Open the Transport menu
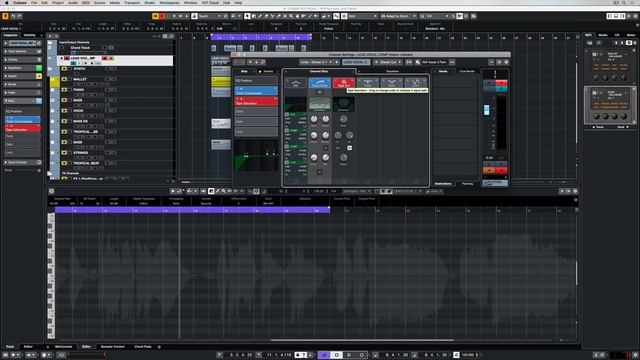 132,2
